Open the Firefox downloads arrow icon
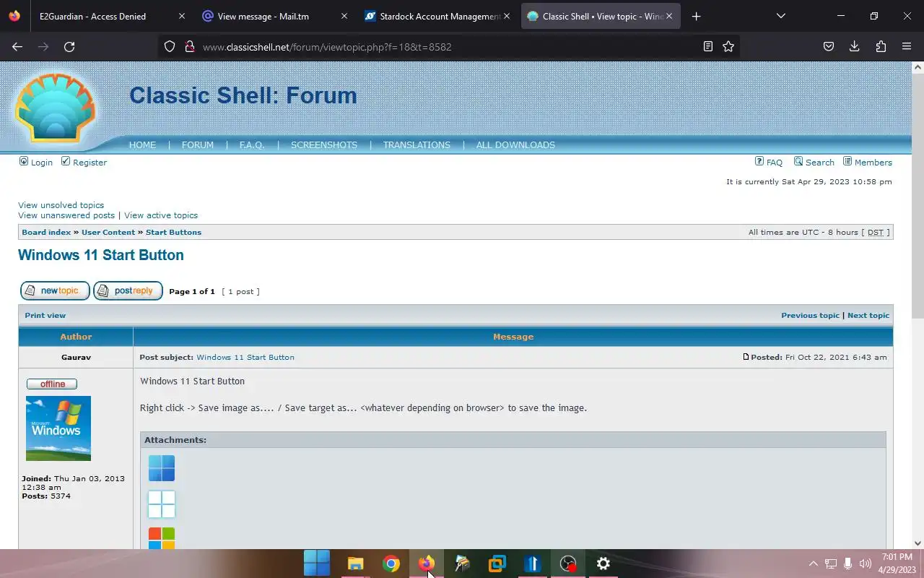924x578 pixels. click(854, 46)
